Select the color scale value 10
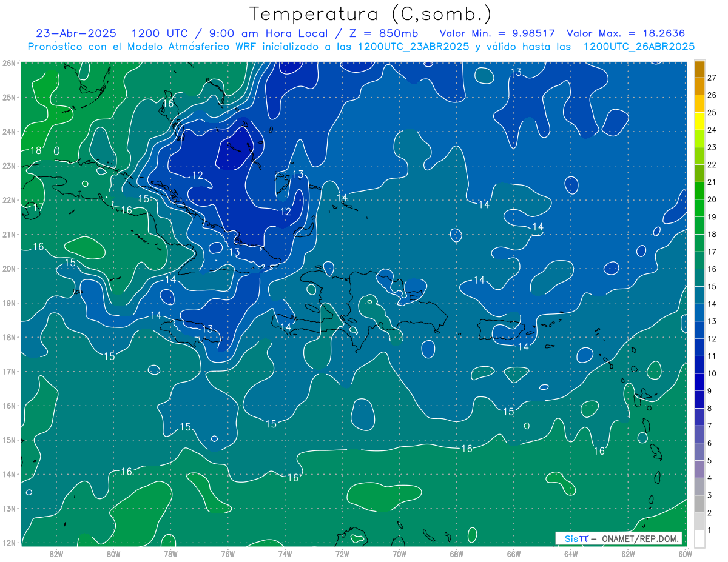The width and height of the screenshot is (728, 562). tap(712, 374)
